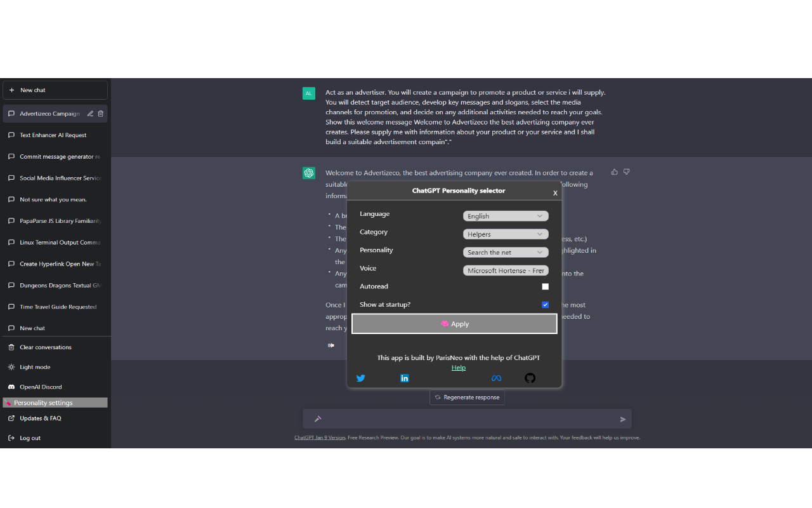812x508 pixels.
Task: Open the Text Enhancer AI Request chat
Action: point(55,135)
